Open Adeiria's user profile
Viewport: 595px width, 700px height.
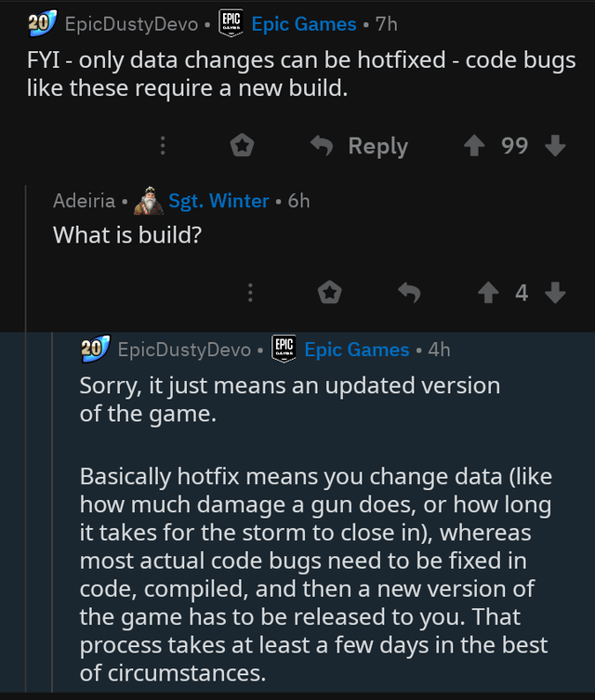click(85, 201)
